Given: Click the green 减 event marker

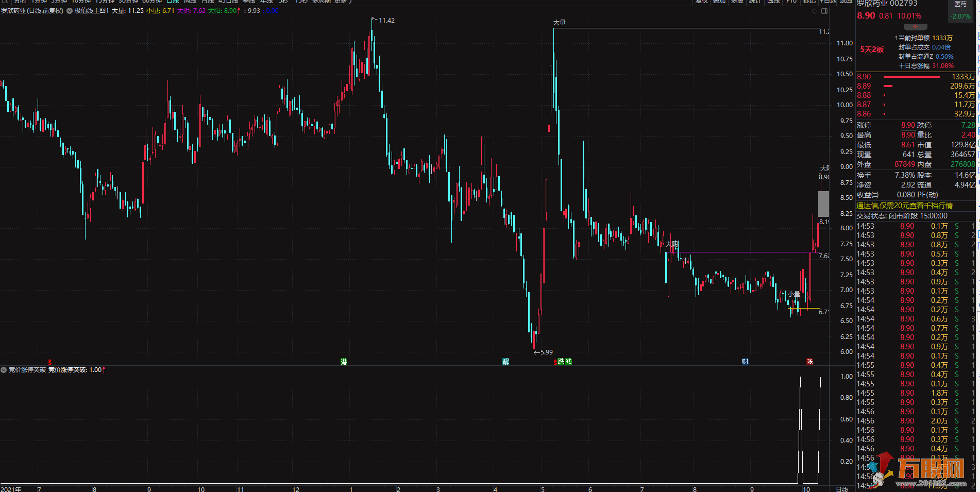Looking at the screenshot, I should 568,362.
